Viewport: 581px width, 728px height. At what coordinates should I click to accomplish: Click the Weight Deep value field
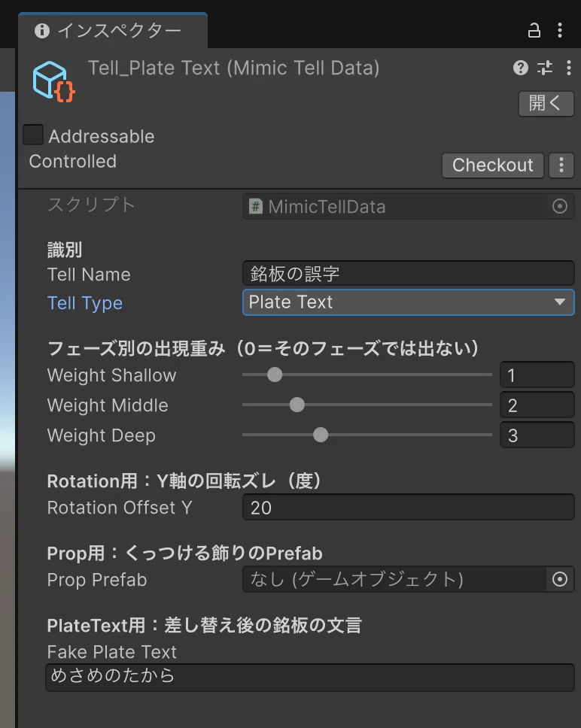click(x=537, y=435)
